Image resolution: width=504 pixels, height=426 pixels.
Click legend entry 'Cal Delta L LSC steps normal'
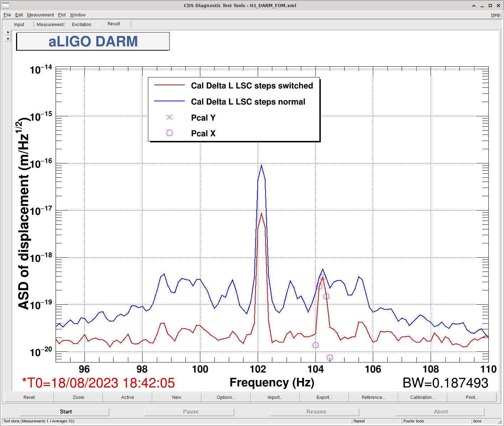tap(248, 102)
